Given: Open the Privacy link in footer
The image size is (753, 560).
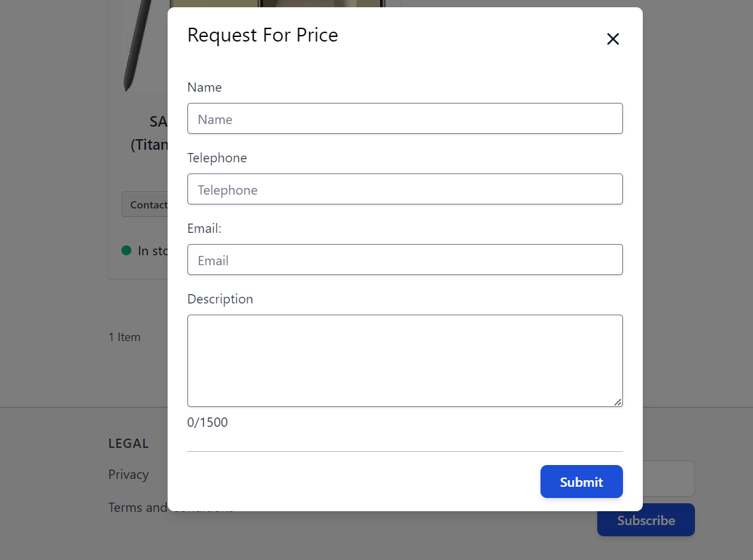Looking at the screenshot, I should [x=129, y=474].
